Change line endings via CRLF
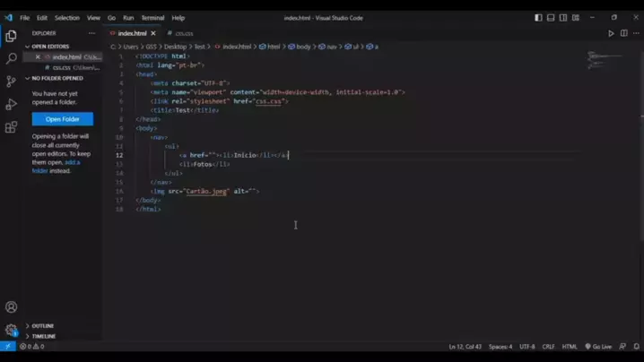644x362 pixels. click(x=548, y=347)
